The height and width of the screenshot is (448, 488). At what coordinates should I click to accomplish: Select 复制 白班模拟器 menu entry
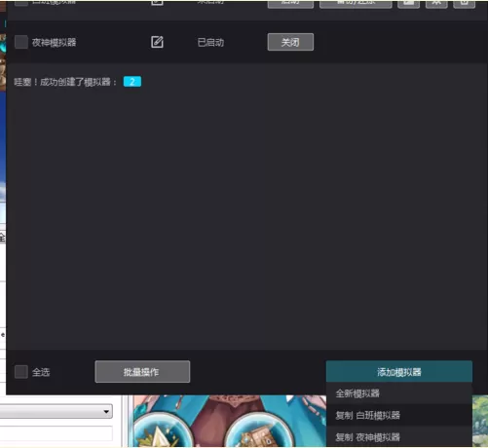[399, 415]
